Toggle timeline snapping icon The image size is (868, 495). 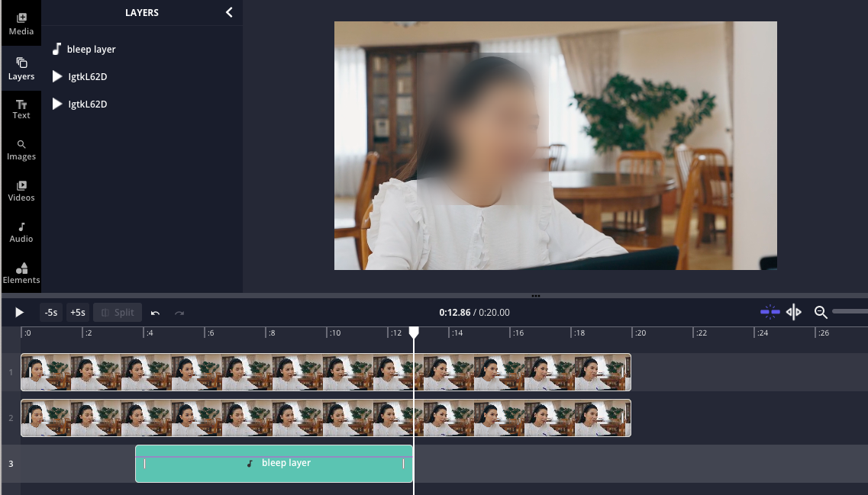770,312
